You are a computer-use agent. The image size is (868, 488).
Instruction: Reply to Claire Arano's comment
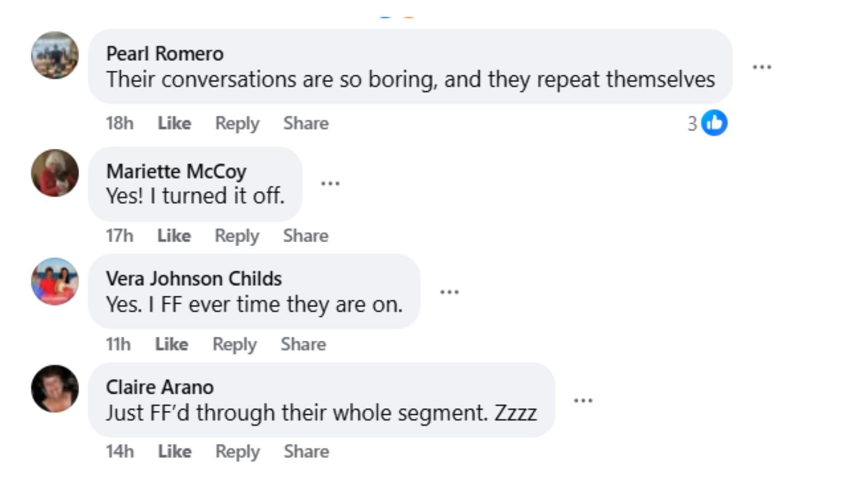237,451
